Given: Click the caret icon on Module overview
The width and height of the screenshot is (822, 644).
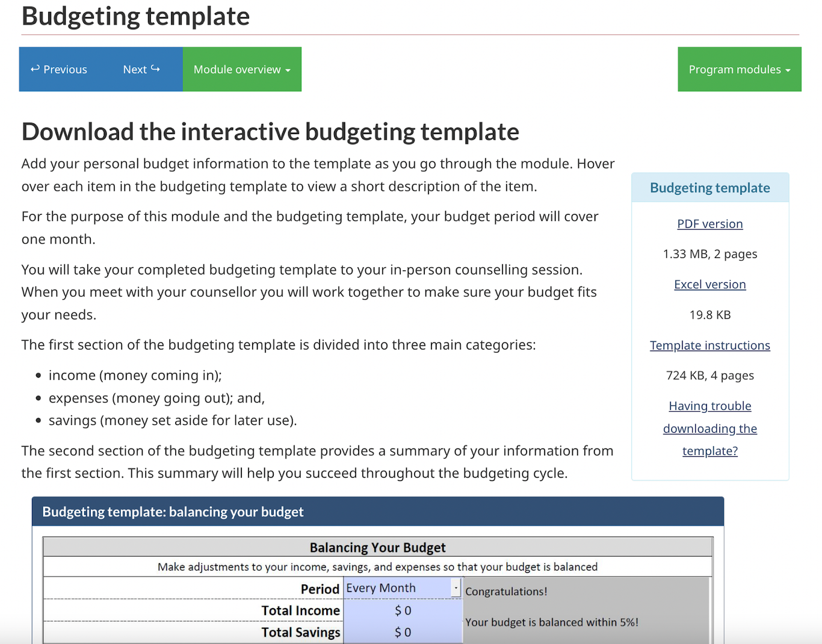Looking at the screenshot, I should click(288, 70).
